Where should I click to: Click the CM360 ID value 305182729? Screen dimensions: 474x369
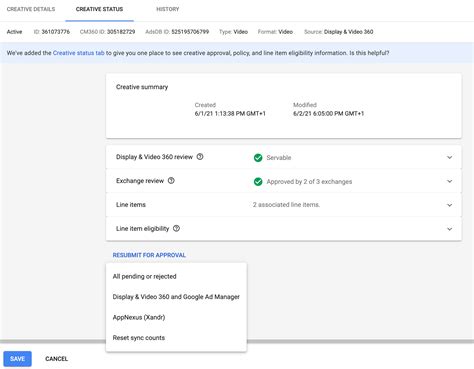121,32
